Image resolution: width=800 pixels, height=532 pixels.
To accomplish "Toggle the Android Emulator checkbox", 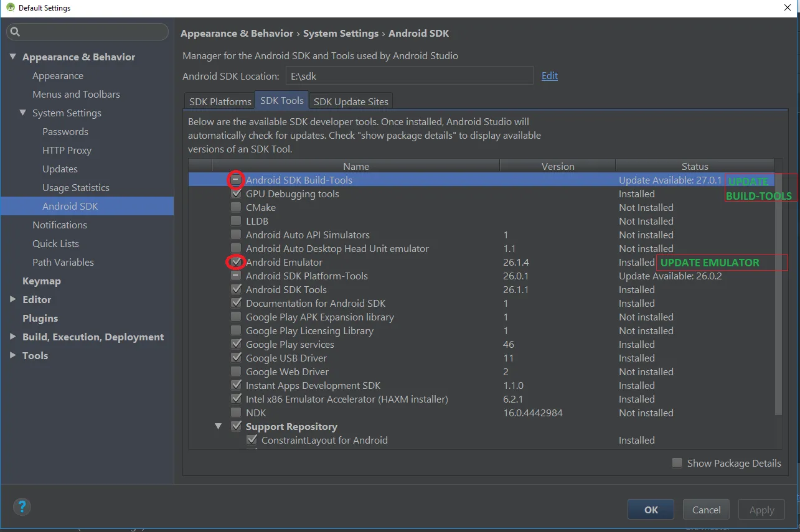I will 236,263.
